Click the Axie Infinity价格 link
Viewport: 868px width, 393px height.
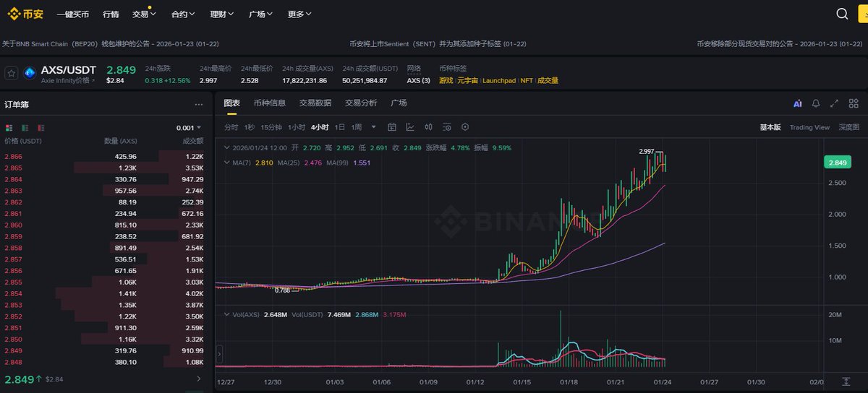coord(68,80)
